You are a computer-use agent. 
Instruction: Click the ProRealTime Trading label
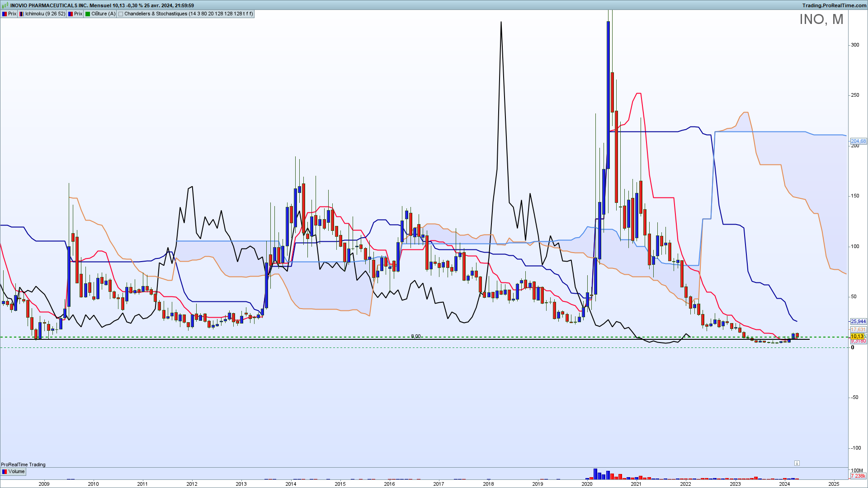coord(23,465)
